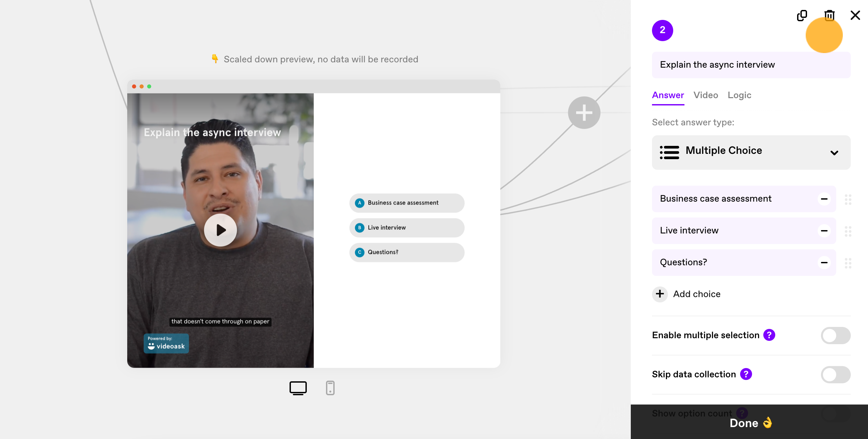Switch to the Logic tab
The width and height of the screenshot is (868, 439).
coord(739,95)
